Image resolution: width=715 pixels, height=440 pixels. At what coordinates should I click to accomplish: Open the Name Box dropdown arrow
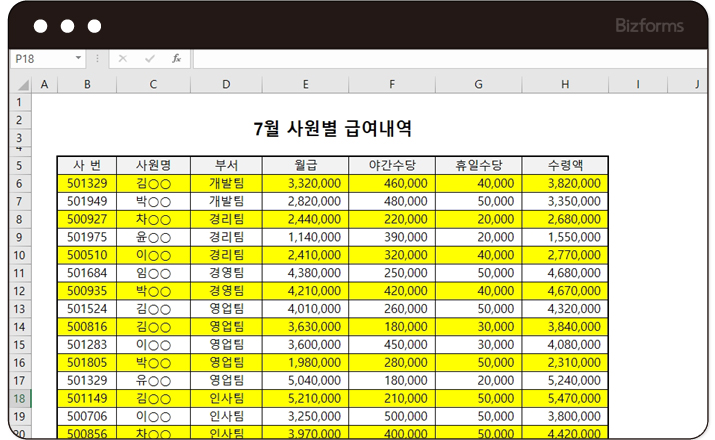click(x=79, y=59)
